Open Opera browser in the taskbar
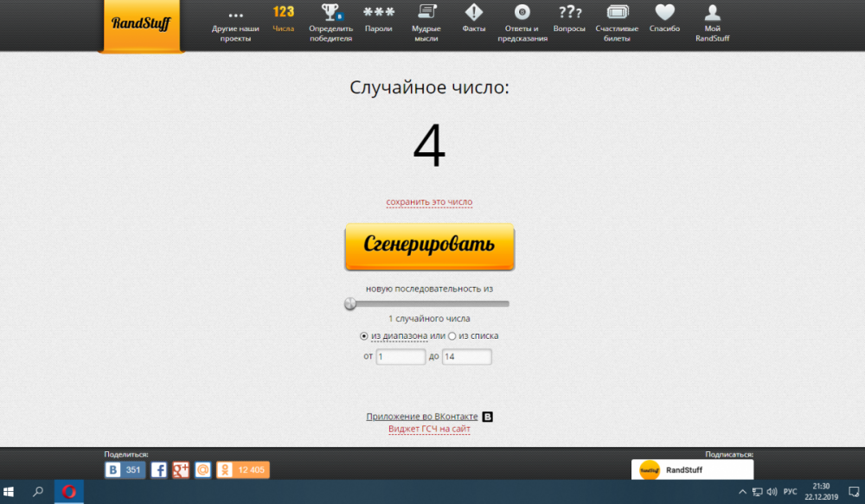 (68, 491)
